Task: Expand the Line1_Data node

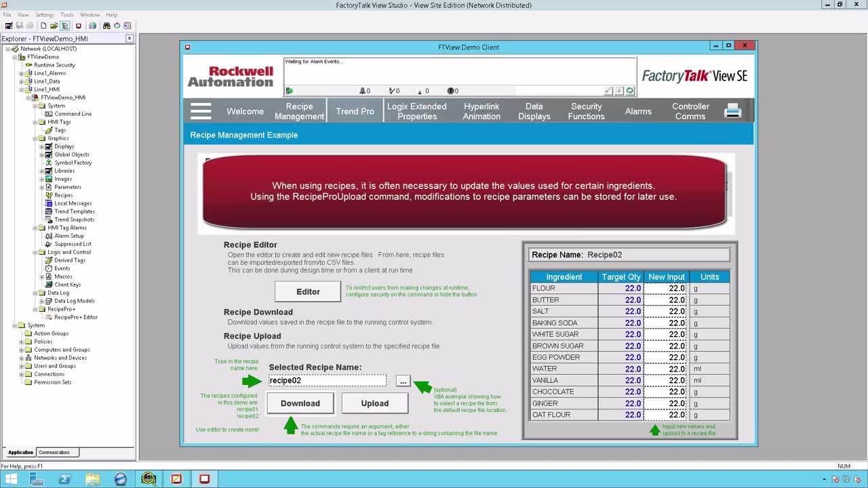Action: click(x=21, y=81)
